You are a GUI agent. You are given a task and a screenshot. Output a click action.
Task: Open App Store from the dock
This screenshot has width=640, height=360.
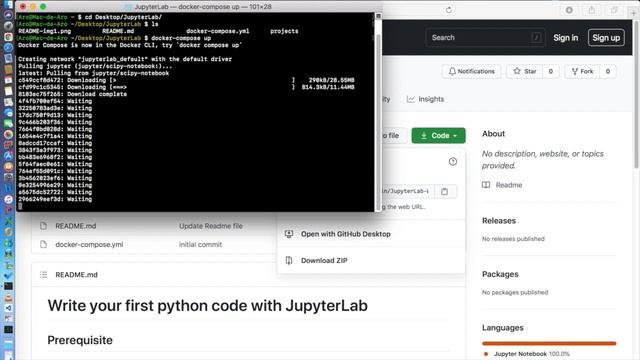click(x=8, y=156)
